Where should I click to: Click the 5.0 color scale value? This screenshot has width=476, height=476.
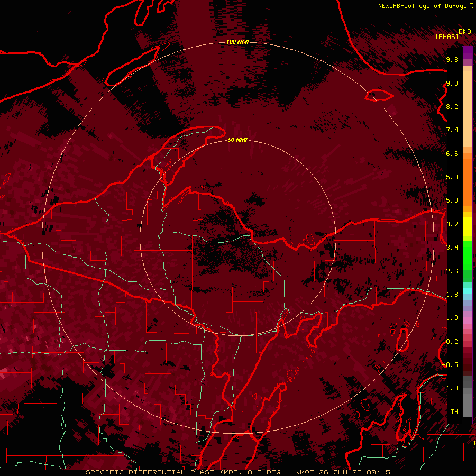coord(452,200)
